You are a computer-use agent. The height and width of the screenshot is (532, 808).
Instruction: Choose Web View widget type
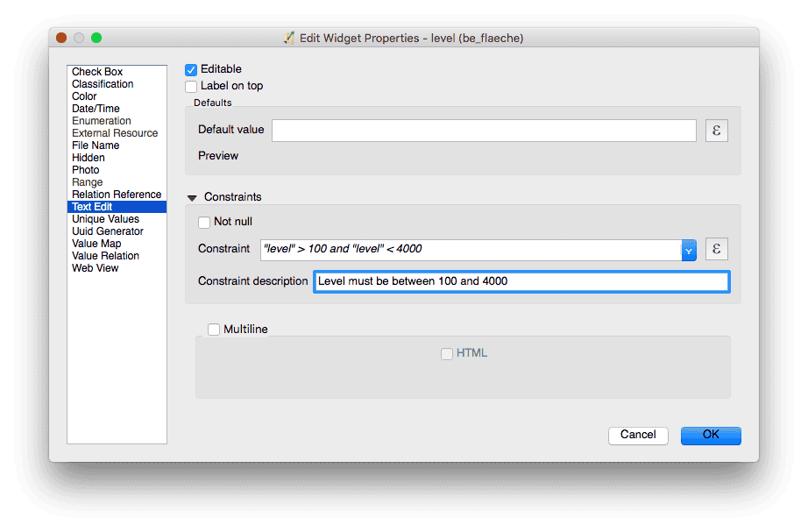(95, 268)
